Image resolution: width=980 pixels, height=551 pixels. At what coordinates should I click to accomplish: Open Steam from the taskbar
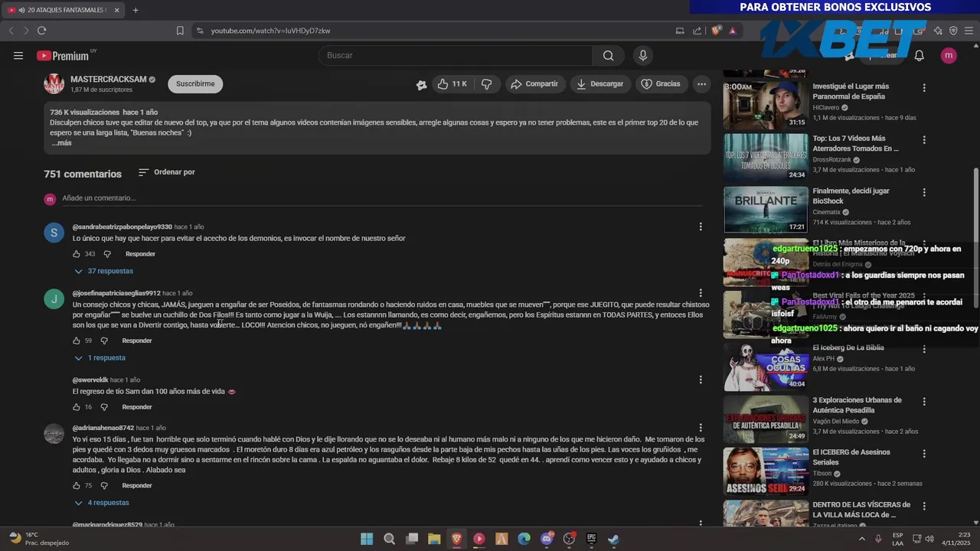pyautogui.click(x=613, y=539)
